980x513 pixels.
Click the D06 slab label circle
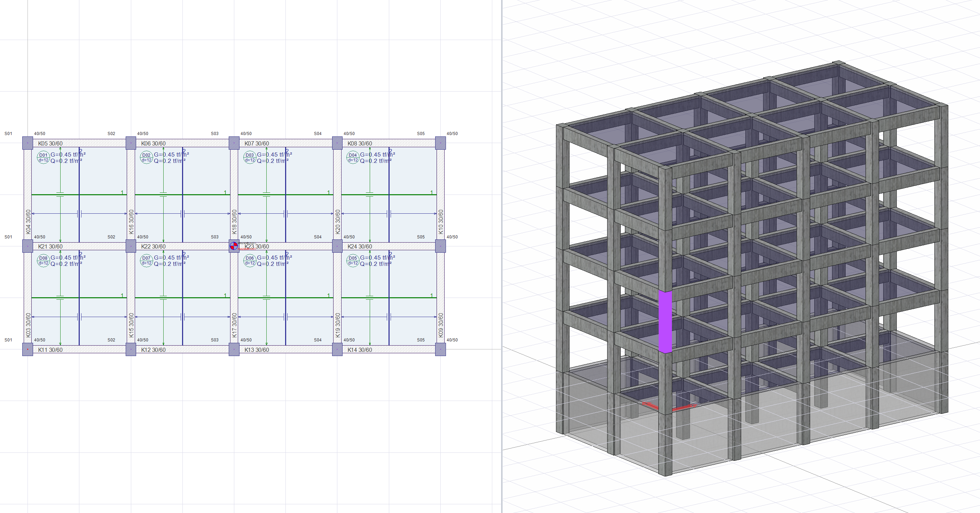click(x=250, y=260)
